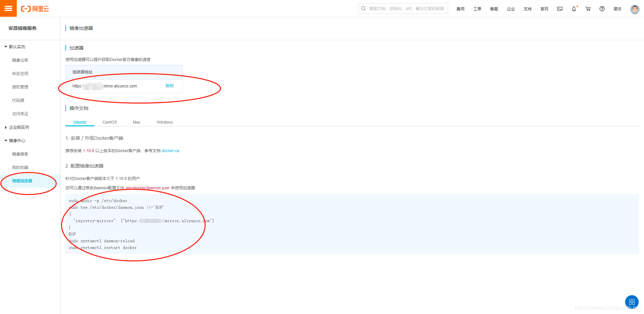644x314 pixels.
Task: Collapse the 镜像中心 tree section
Action: tap(15, 141)
